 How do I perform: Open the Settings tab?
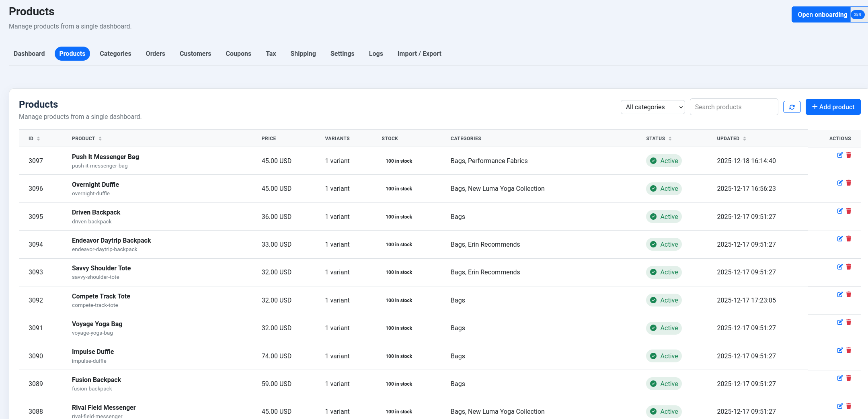(x=343, y=53)
